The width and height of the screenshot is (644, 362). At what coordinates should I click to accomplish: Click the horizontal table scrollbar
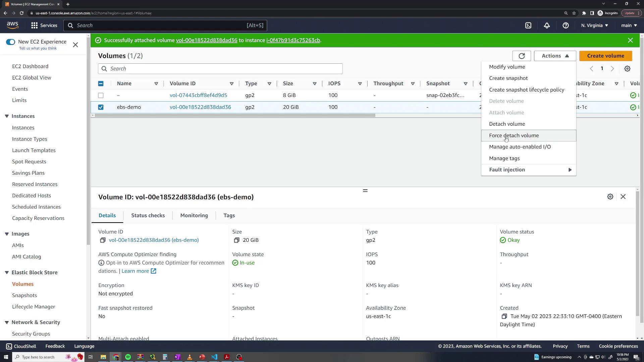pos(235,115)
